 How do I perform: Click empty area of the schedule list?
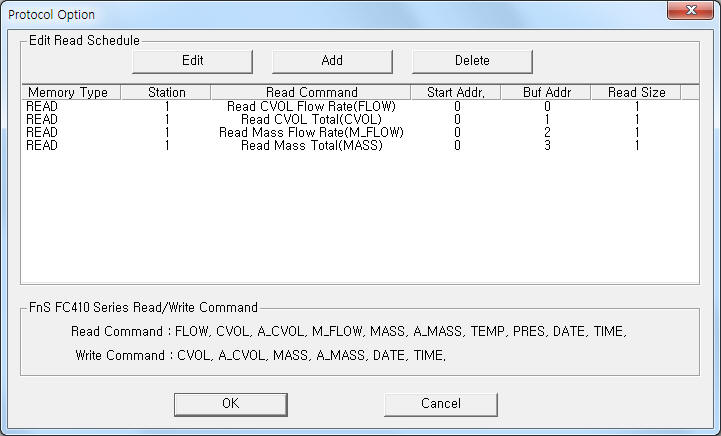pos(360,220)
